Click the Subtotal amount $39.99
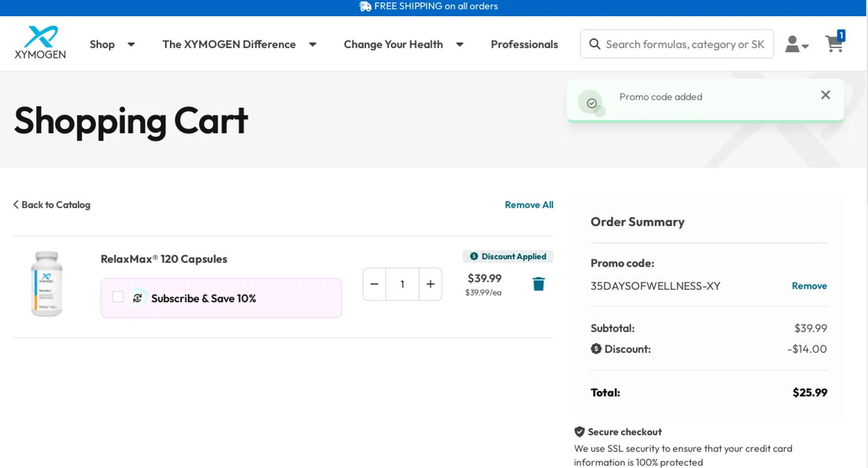 click(811, 328)
